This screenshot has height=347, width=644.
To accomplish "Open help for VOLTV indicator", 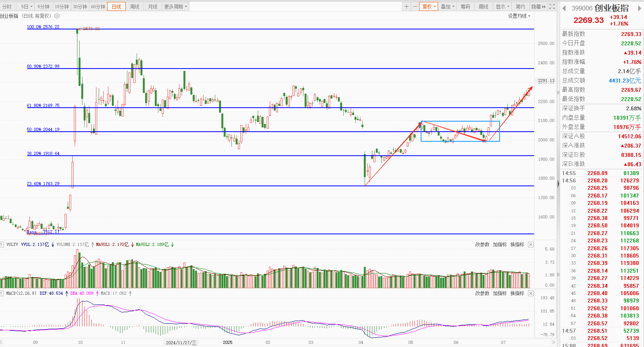I will (x=2, y=245).
